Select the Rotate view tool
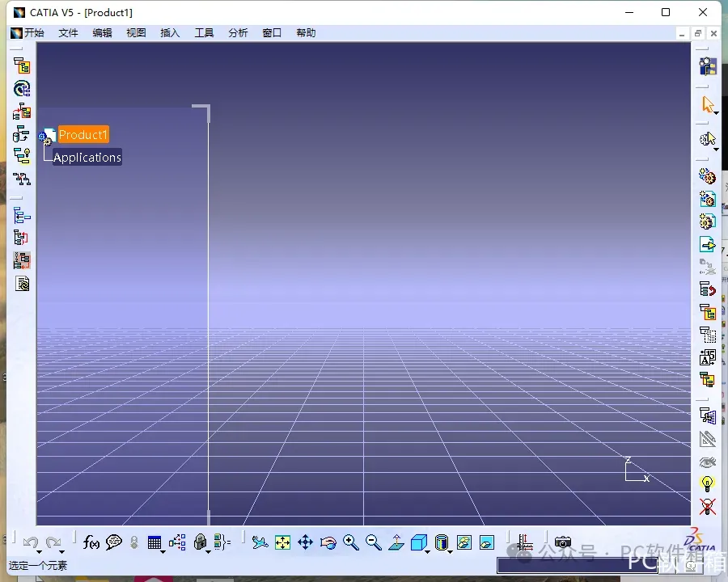 point(328,542)
